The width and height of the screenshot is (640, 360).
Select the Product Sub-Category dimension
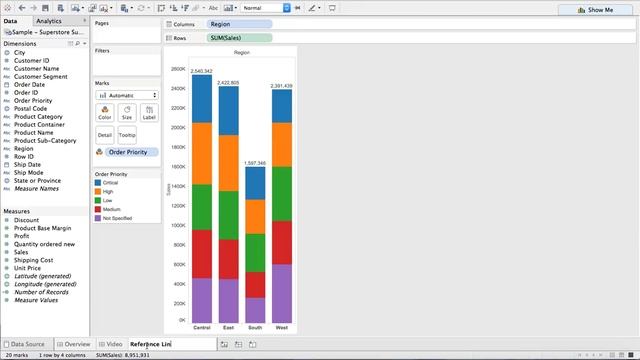45,140
